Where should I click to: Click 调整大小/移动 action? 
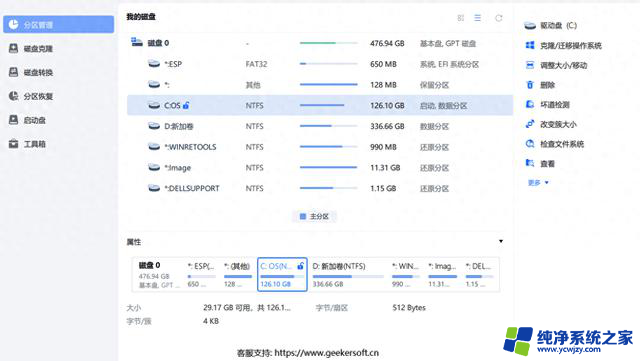[563, 65]
